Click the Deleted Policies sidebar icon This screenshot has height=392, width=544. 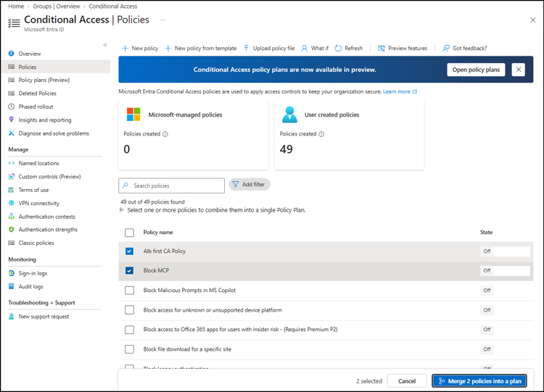pos(11,93)
